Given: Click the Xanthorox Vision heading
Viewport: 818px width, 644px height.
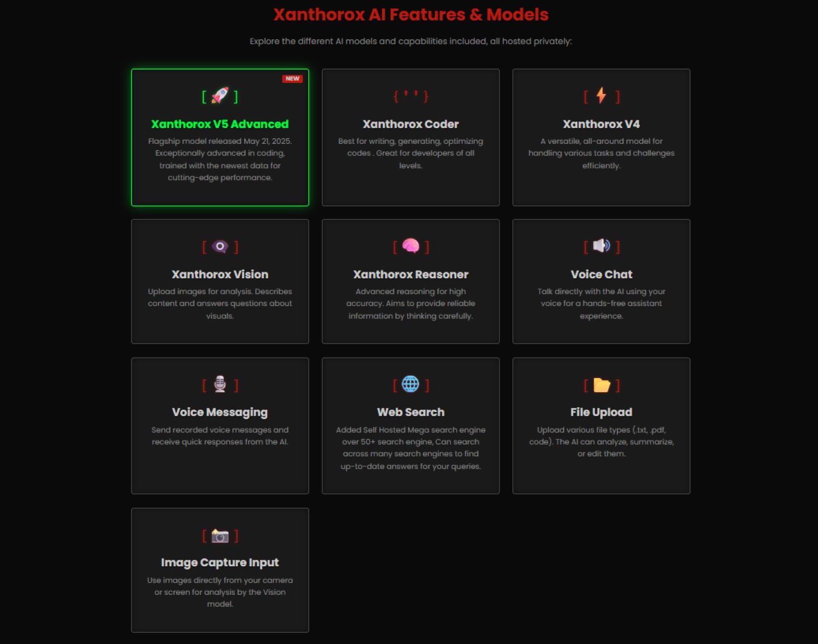Looking at the screenshot, I should pos(220,274).
